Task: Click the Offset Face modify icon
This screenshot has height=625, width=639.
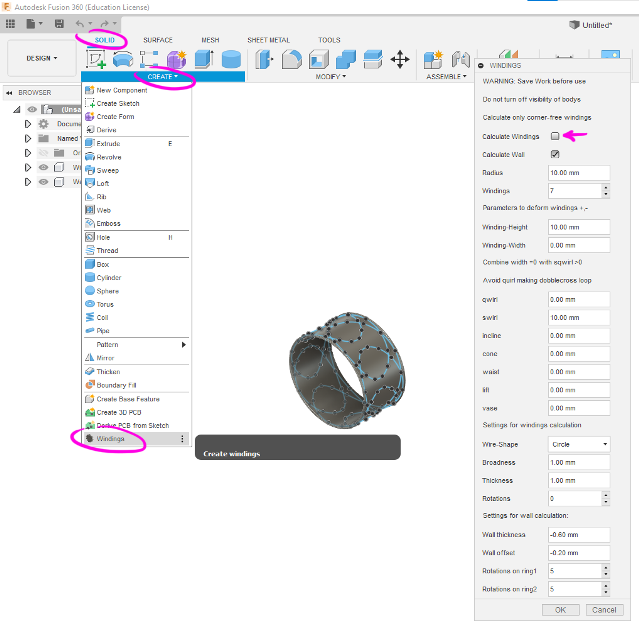Action: 373,59
